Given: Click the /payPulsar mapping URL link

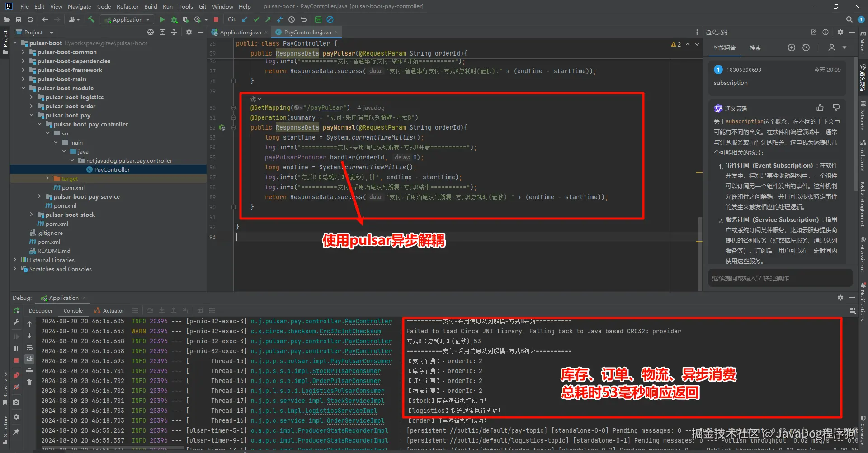Looking at the screenshot, I should tap(325, 107).
